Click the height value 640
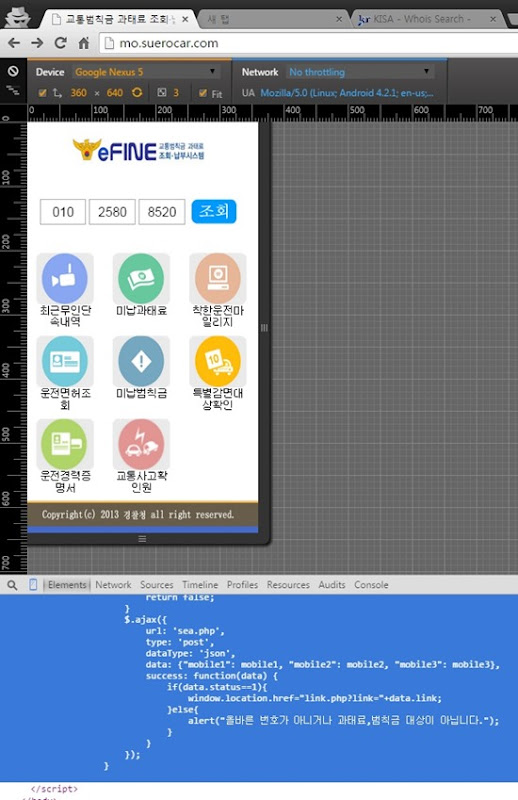This screenshot has height=800, width=518. pos(115,93)
